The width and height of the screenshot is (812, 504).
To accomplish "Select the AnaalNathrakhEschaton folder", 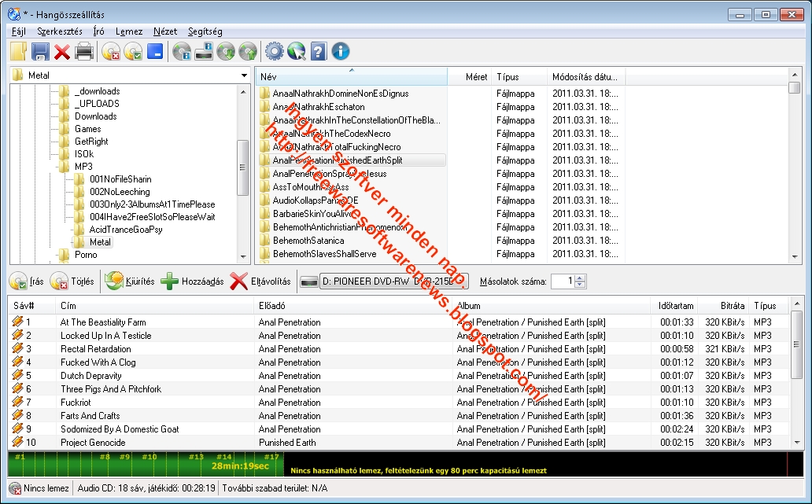I will [x=319, y=107].
